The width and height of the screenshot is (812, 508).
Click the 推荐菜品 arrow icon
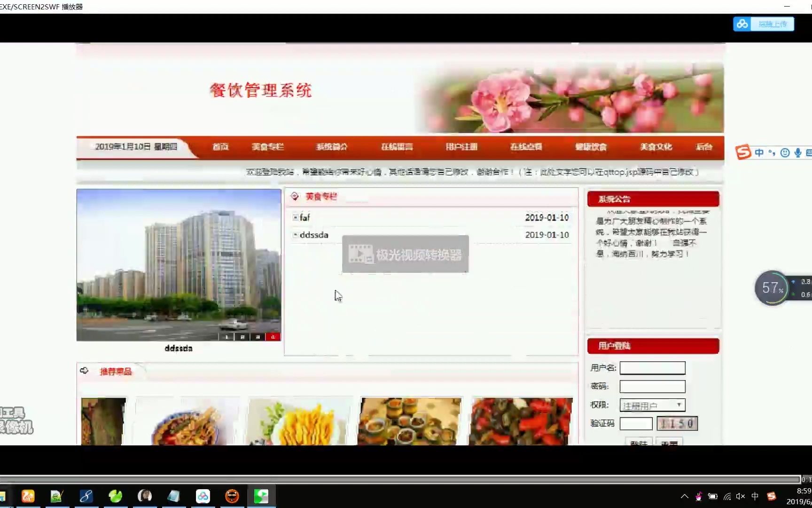coord(85,371)
